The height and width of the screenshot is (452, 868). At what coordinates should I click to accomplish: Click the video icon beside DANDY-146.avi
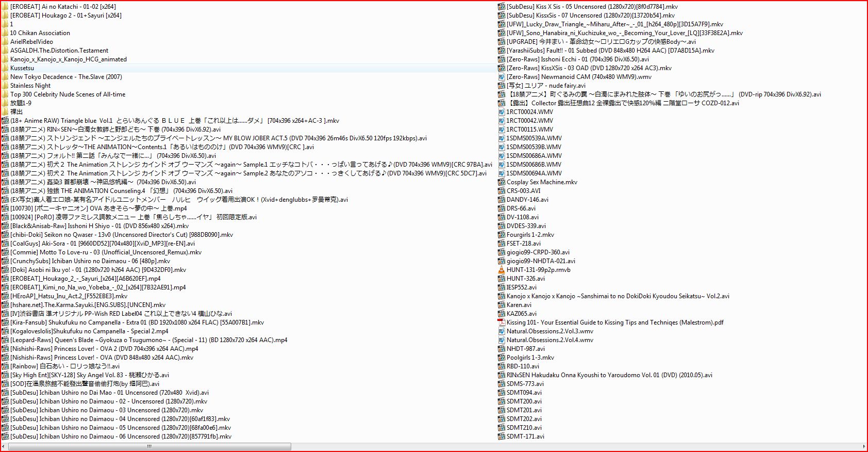[x=502, y=199]
